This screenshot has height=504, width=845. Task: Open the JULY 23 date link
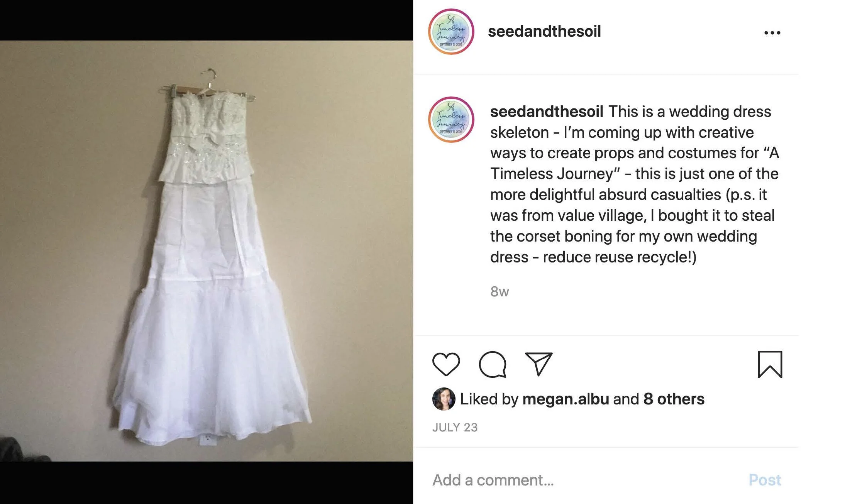pos(455,427)
